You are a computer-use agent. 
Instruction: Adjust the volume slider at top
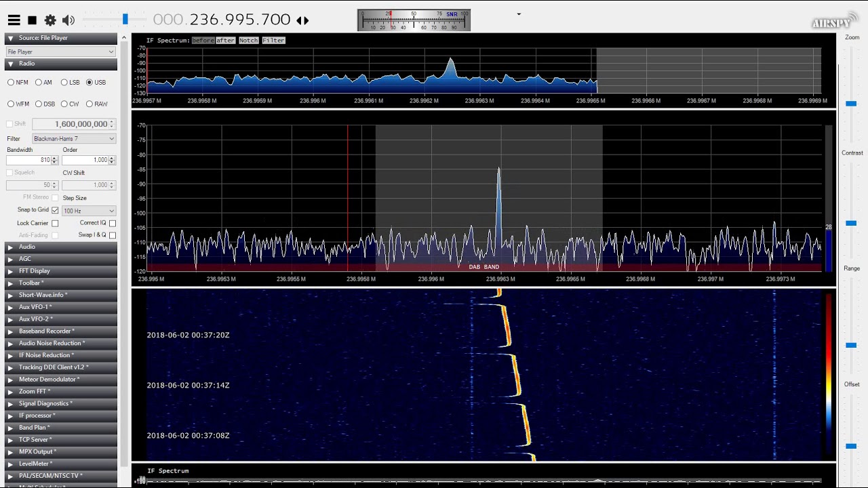point(125,20)
